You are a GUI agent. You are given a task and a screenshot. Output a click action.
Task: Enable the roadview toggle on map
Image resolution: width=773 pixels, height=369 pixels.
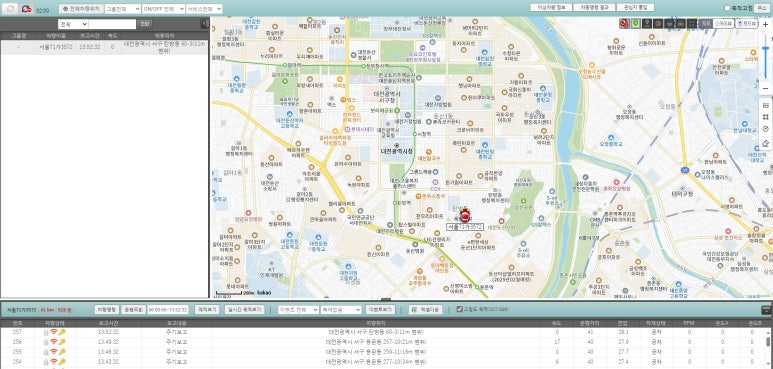[x=746, y=23]
